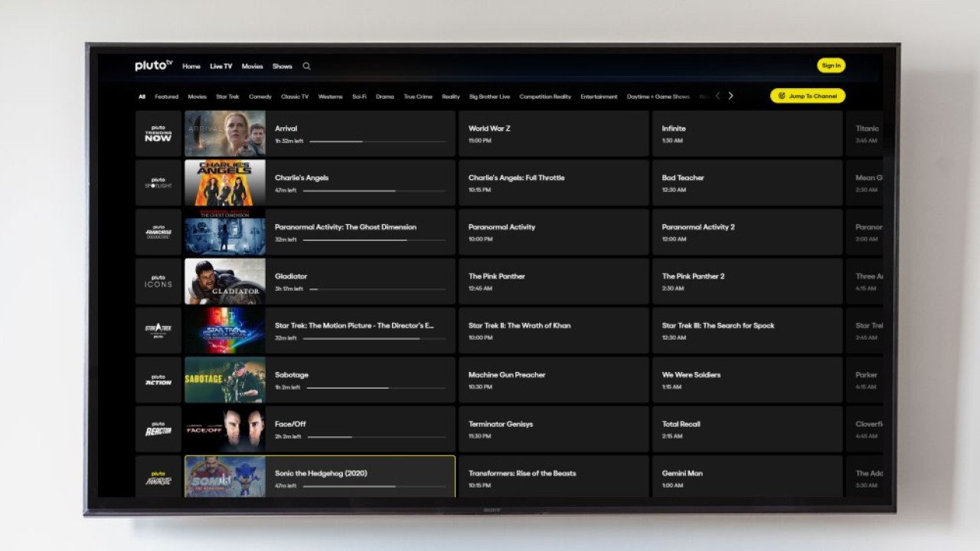Open Charlie's Angels poster thumbnail
980x551 pixels.
[x=225, y=183]
